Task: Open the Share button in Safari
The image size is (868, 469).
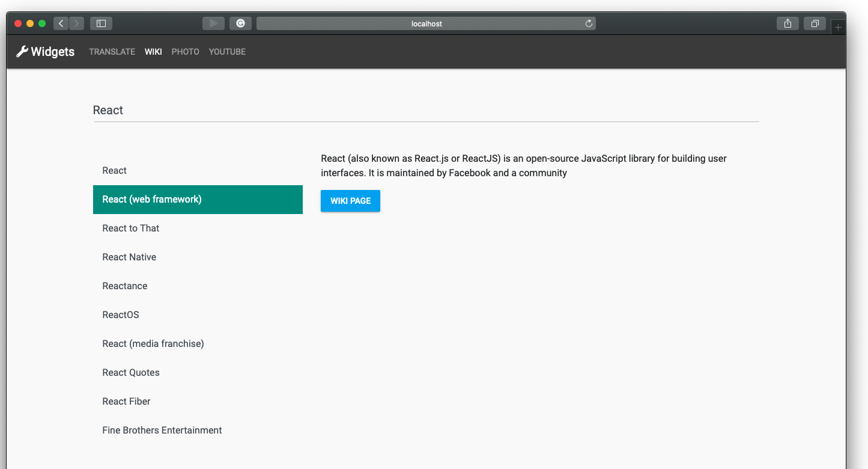Action: pyautogui.click(x=788, y=23)
